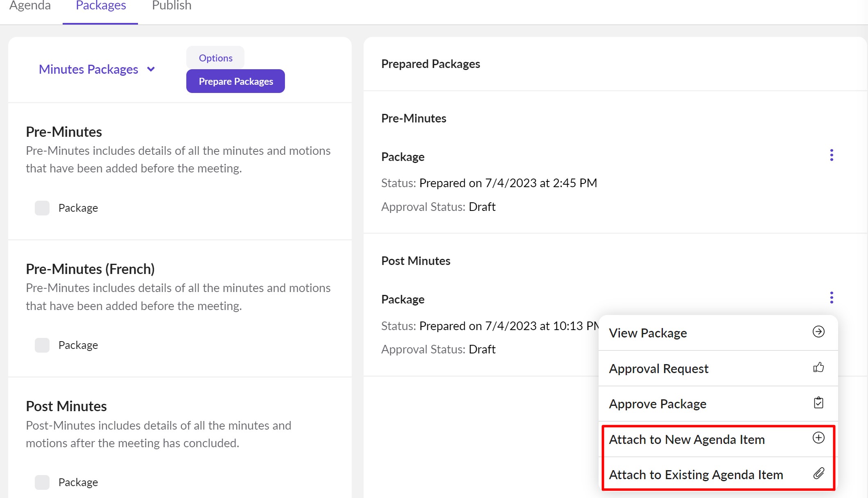Click the arrow icon beside View Package
The height and width of the screenshot is (498, 868).
point(818,332)
